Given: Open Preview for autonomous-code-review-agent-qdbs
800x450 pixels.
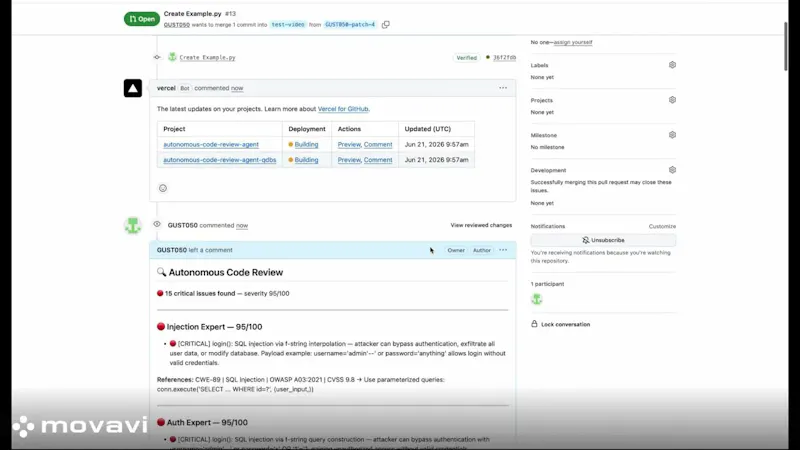Looking at the screenshot, I should [349, 160].
